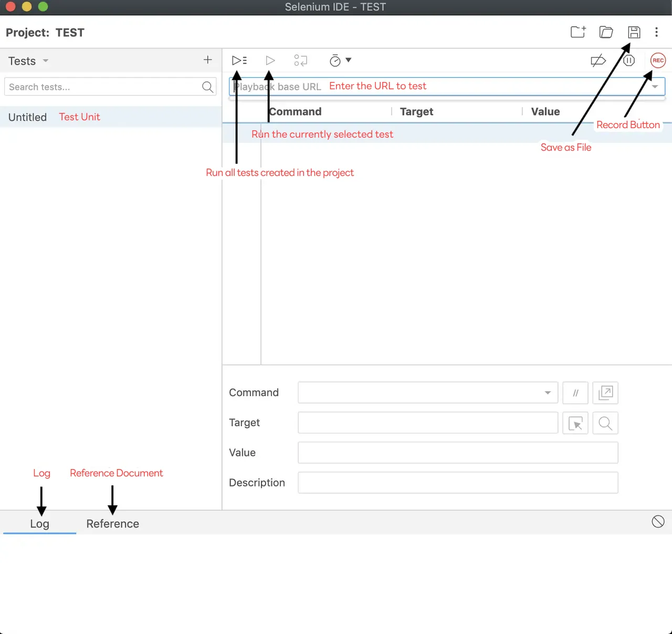Viewport: 672px width, 634px height.
Task: Click the Description input field
Action: [458, 483]
